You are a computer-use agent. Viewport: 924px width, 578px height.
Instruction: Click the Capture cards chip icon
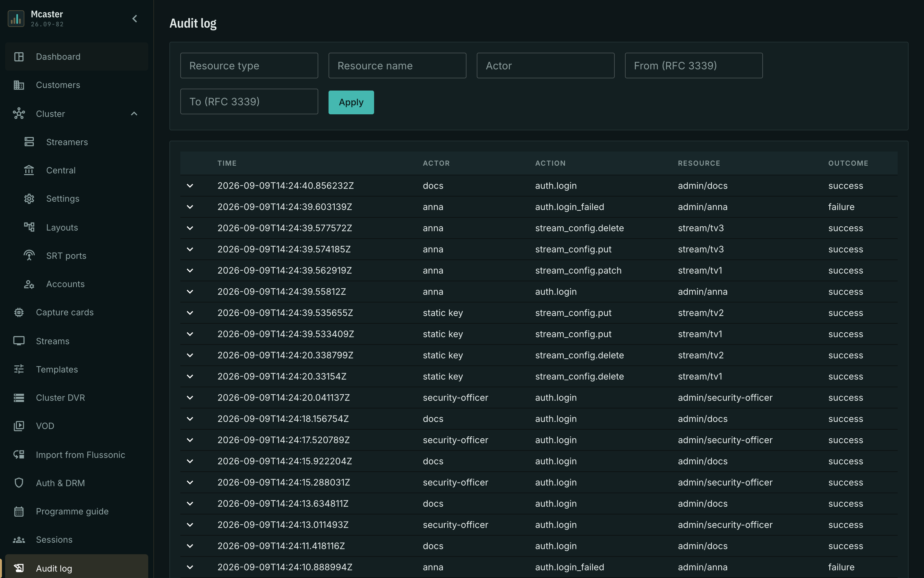[19, 312]
